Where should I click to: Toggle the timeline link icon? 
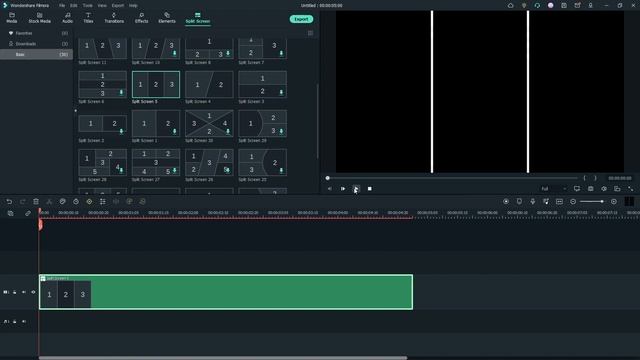pyautogui.click(x=28, y=213)
